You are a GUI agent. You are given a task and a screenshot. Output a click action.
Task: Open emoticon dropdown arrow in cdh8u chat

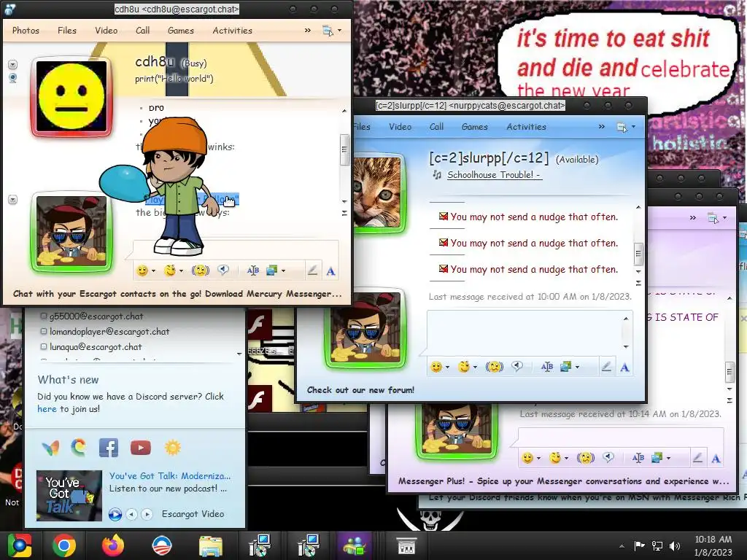pyautogui.click(x=153, y=271)
